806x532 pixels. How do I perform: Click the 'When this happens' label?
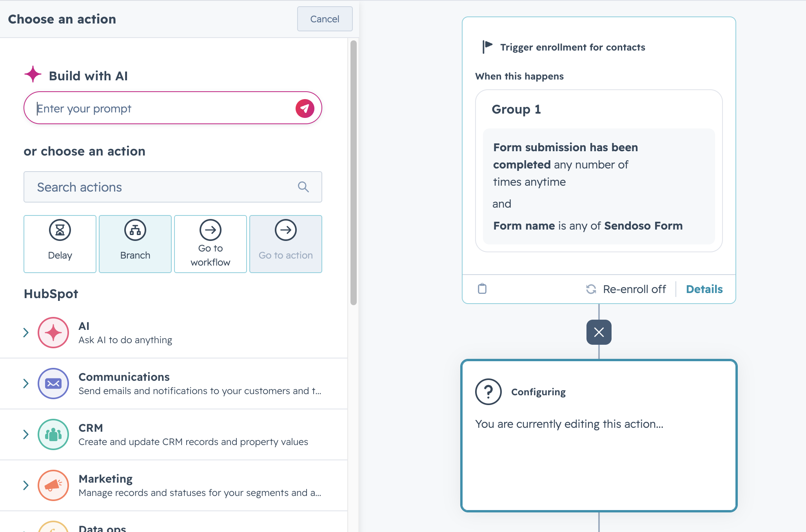tap(519, 76)
